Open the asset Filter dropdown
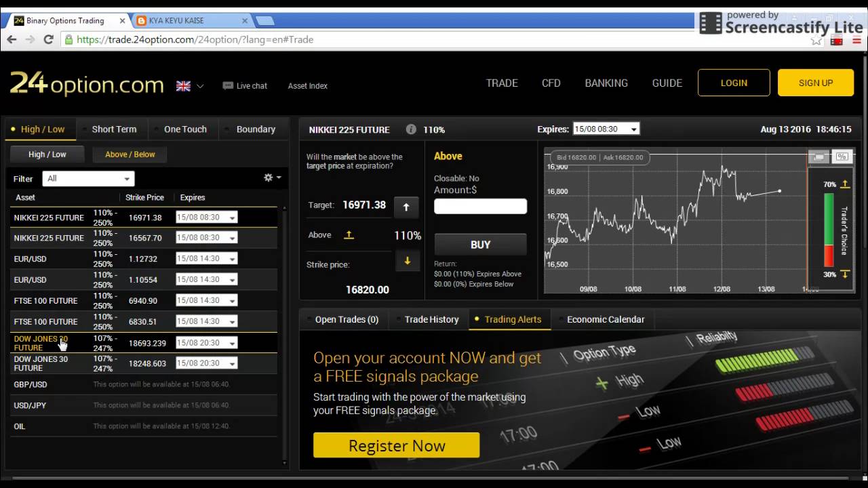This screenshot has height=488, width=868. [88, 178]
